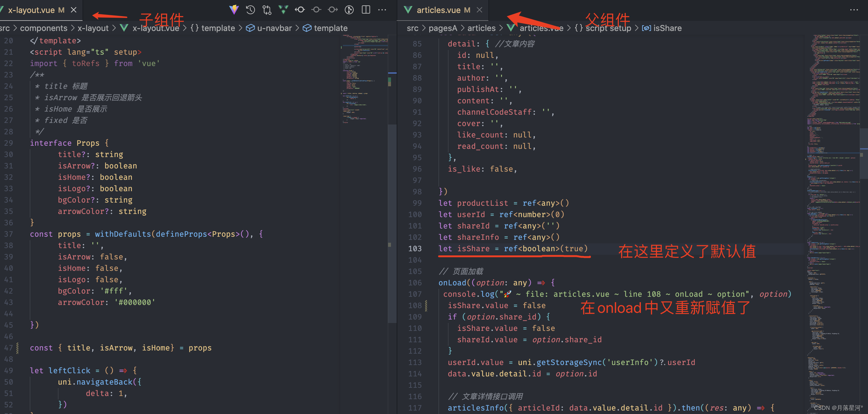Image resolution: width=868 pixels, height=414 pixels.
Task: Close the articles.vue tab
Action: click(480, 10)
